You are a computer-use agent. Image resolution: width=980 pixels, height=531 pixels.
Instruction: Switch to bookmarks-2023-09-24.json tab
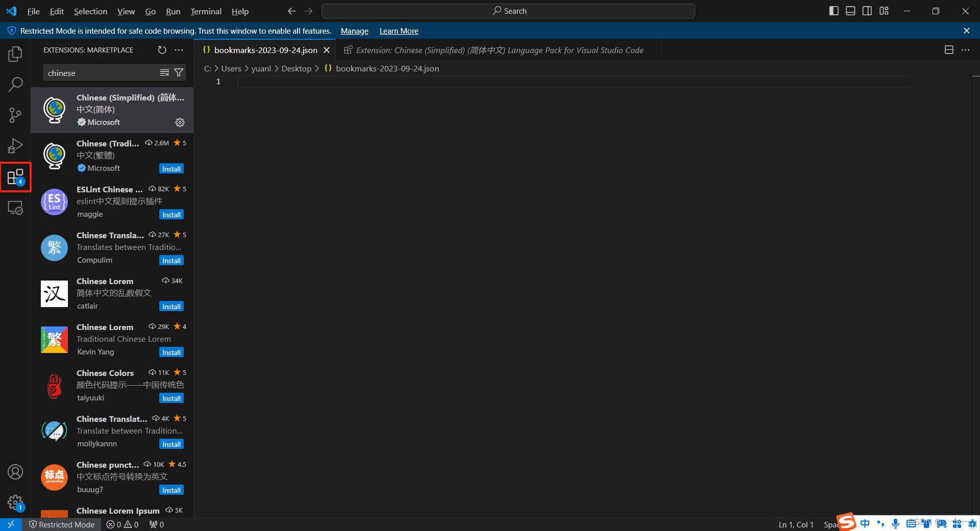pyautogui.click(x=265, y=50)
